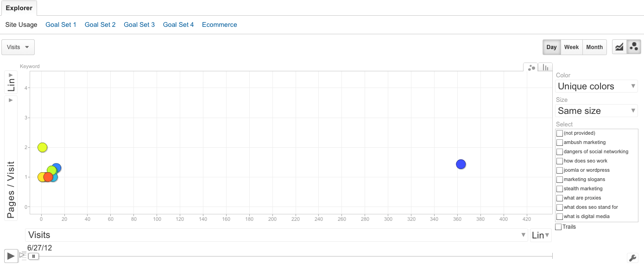Open the Visits x-axis metric dropdown
The width and height of the screenshot is (644, 269).
click(x=277, y=235)
